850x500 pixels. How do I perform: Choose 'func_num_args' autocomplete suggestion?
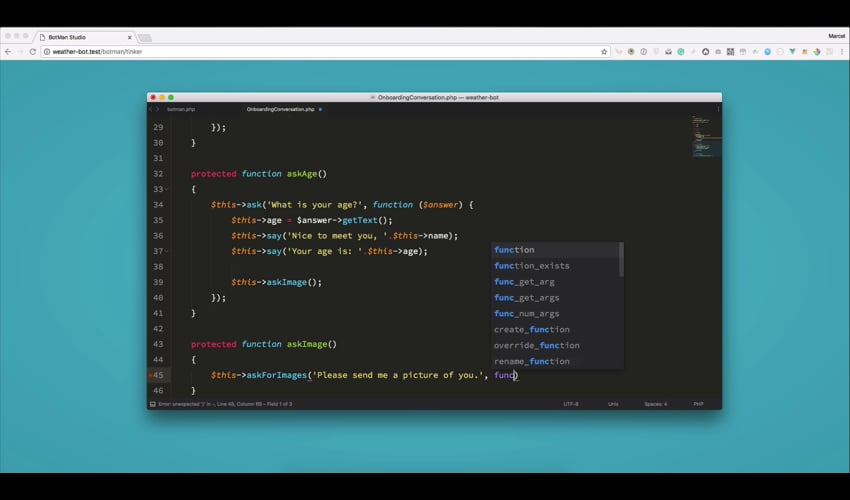[555, 313]
